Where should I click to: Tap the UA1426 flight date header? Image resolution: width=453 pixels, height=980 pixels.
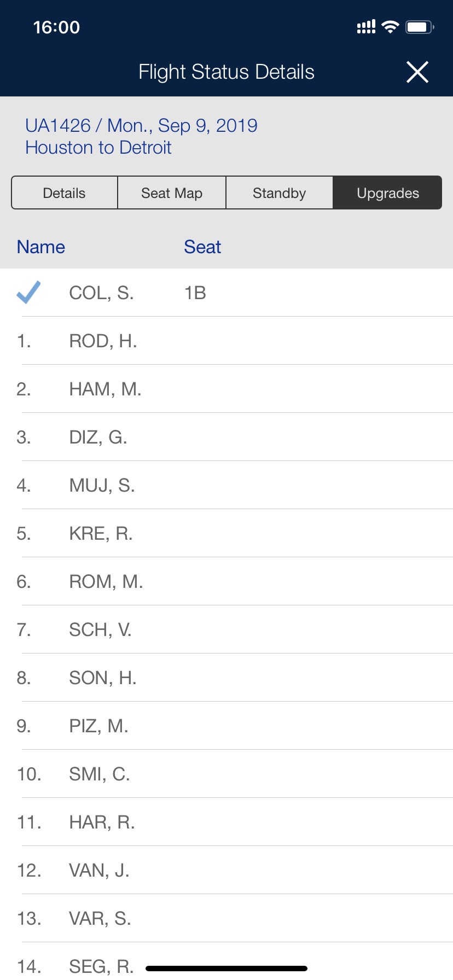click(x=141, y=125)
